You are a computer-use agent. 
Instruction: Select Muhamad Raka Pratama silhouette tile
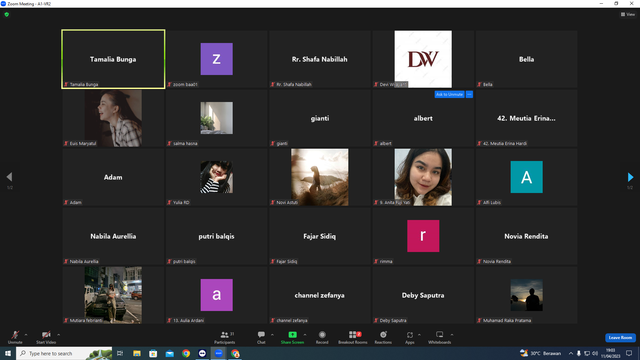(526, 295)
